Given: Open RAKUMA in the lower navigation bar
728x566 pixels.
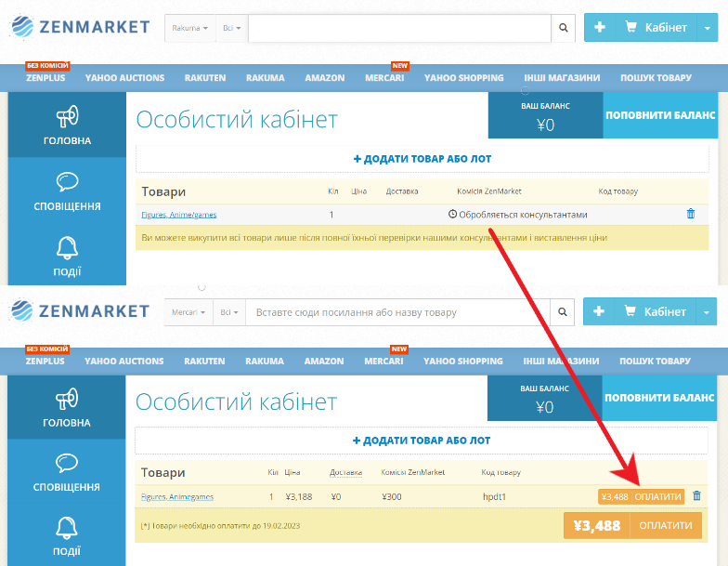Looking at the screenshot, I should click(265, 361).
